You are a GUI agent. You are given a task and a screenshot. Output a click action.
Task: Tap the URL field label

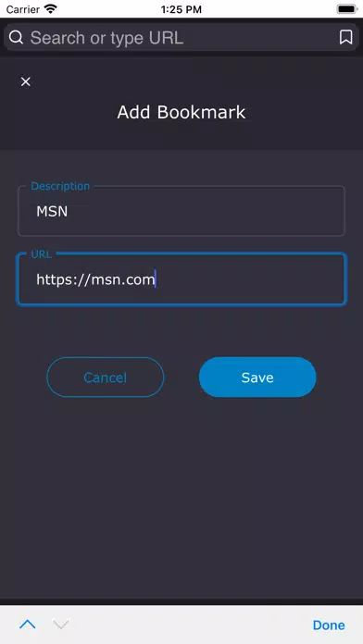pyautogui.click(x=42, y=254)
